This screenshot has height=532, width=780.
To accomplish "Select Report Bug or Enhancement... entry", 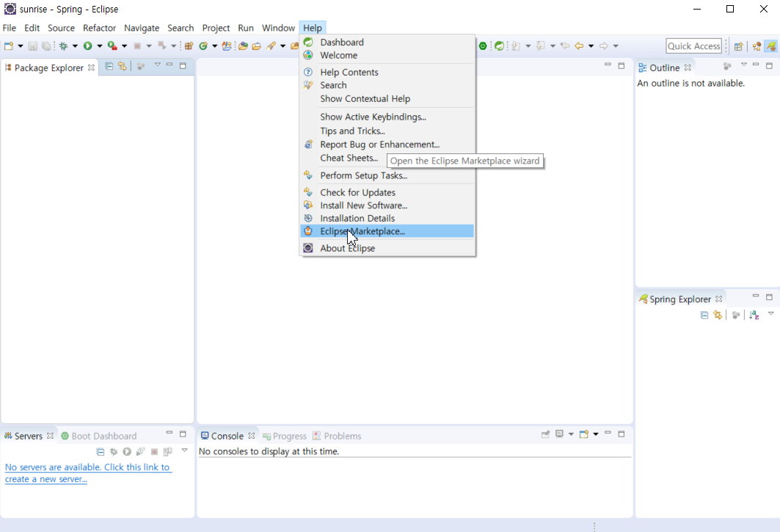I will [x=387, y=145].
